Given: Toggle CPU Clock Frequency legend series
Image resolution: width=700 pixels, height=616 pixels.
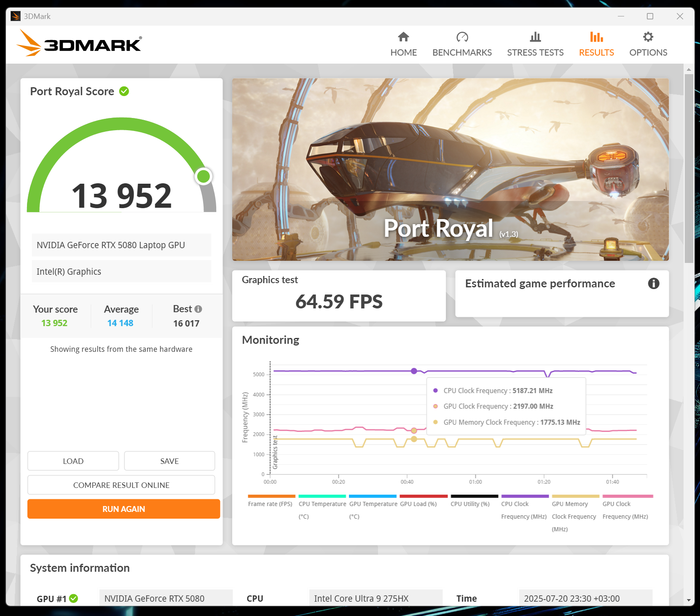Looking at the screenshot, I should [x=525, y=508].
